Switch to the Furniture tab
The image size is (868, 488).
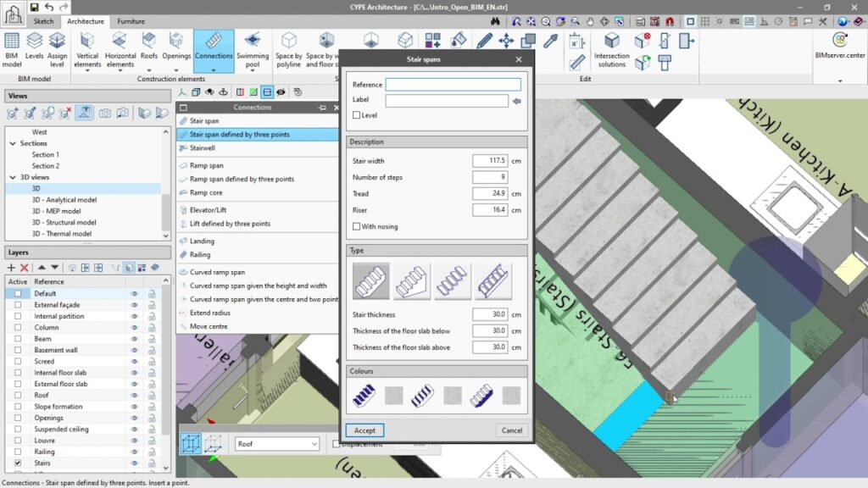click(131, 21)
